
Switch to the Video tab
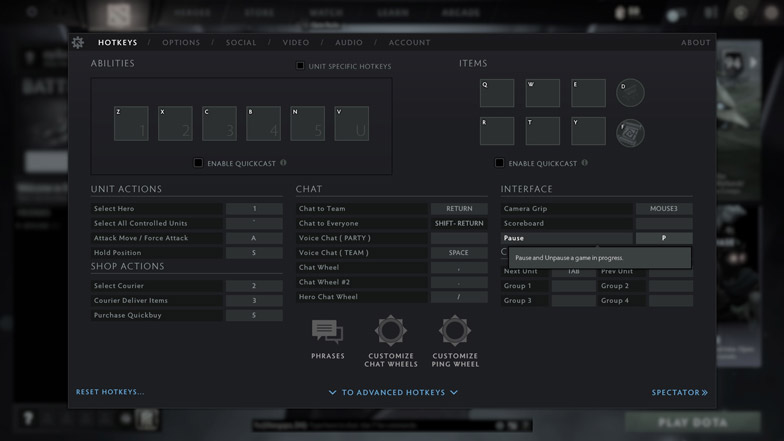(296, 42)
